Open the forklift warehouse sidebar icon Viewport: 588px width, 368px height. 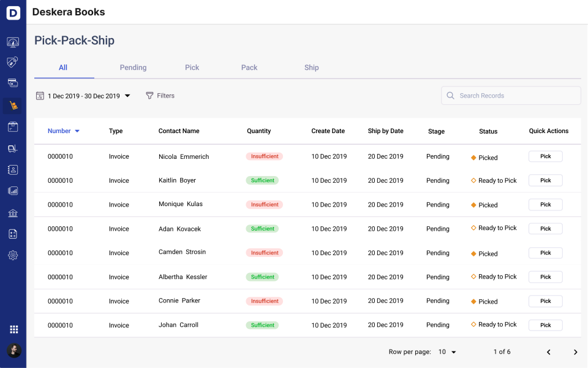click(x=13, y=148)
